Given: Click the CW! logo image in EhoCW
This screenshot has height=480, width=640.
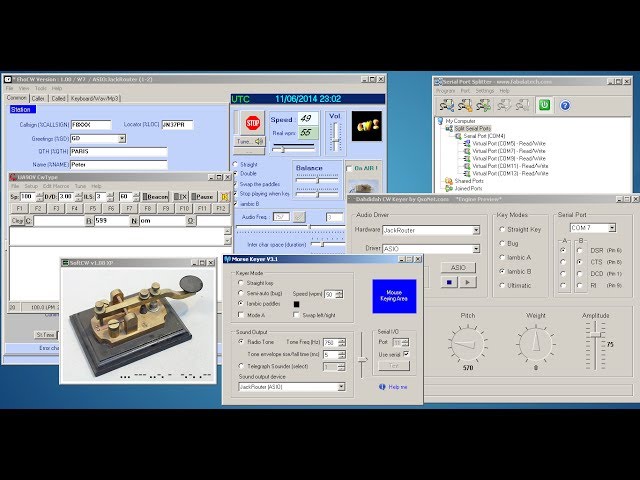Looking at the screenshot, I should point(367,126).
